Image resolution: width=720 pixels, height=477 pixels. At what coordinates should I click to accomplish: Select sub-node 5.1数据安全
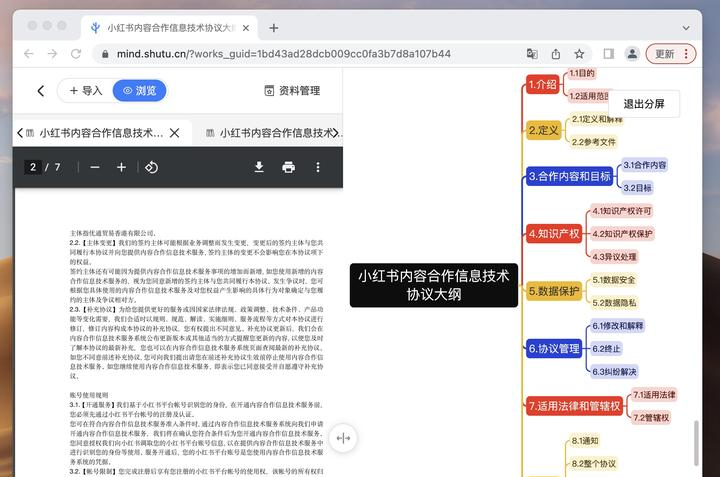tap(613, 280)
